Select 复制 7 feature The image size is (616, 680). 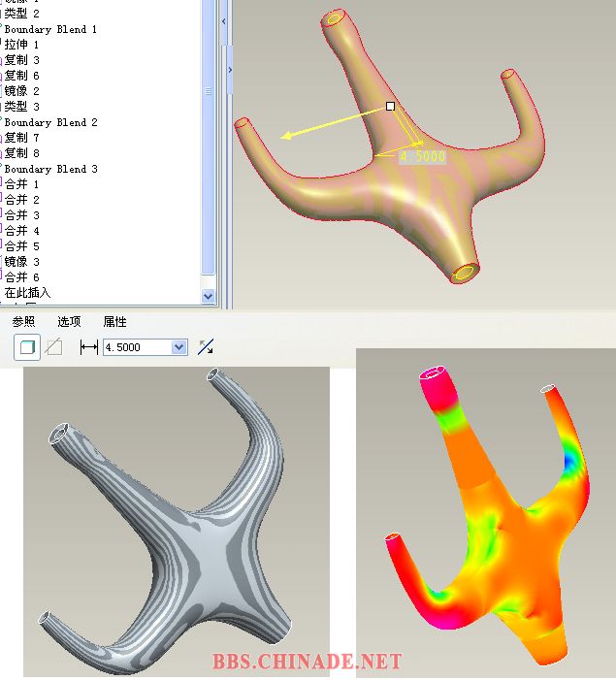[21, 138]
